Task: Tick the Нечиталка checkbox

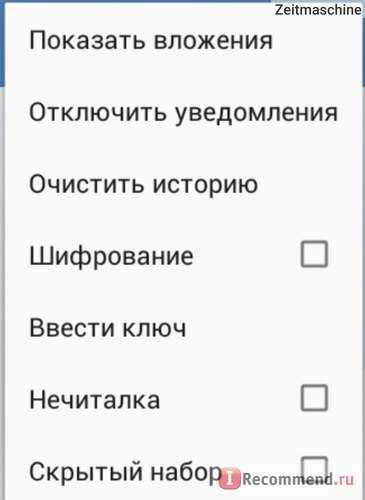Action: click(x=314, y=398)
